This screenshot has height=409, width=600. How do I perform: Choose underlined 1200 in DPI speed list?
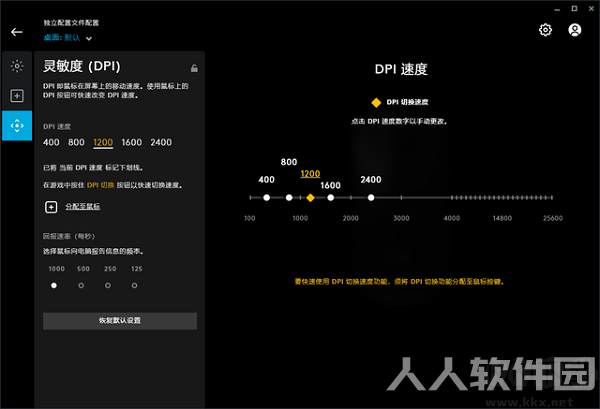(x=103, y=143)
